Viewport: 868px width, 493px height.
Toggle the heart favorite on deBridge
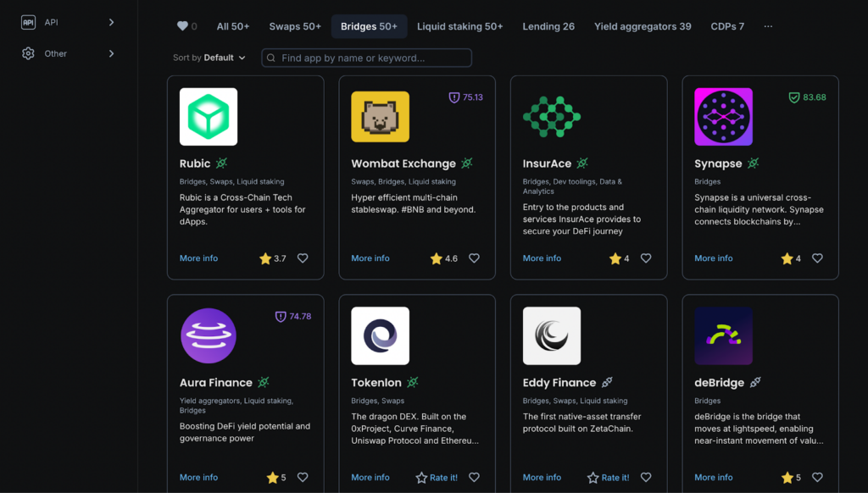pos(817,477)
